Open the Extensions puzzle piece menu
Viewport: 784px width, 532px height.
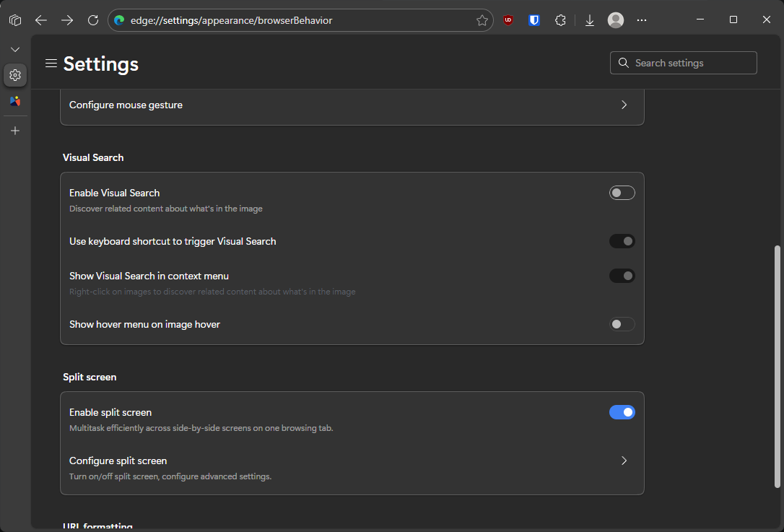click(x=560, y=20)
